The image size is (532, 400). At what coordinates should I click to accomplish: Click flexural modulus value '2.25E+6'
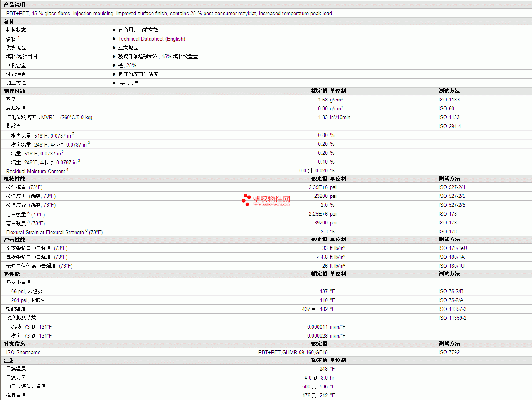(318, 214)
